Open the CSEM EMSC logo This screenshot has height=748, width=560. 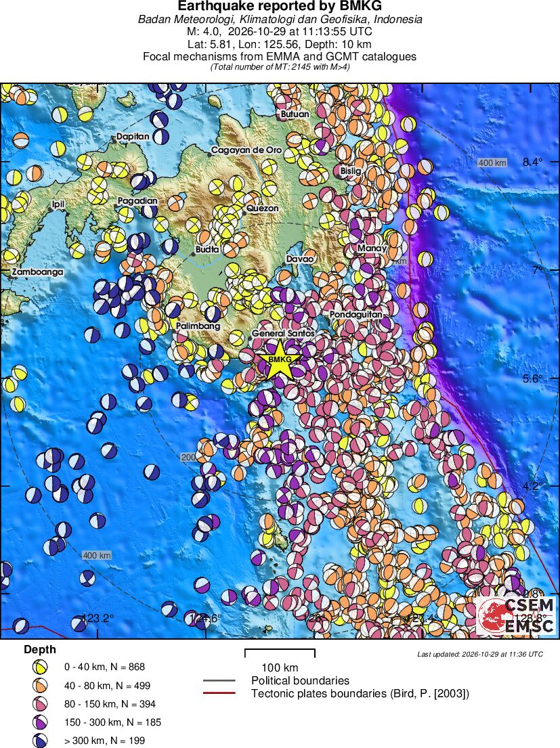click(x=517, y=616)
